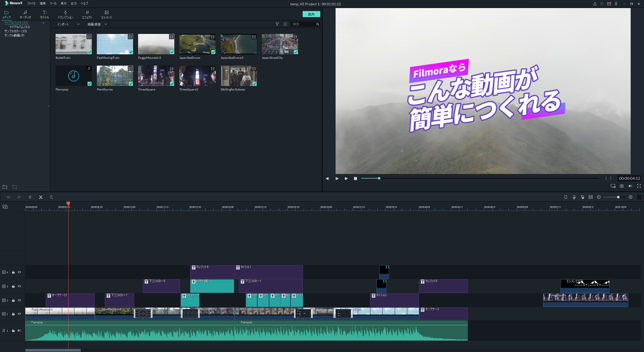The height and width of the screenshot is (352, 644).
Task: Collapse the マイプロジェクト tree chevron
Action: click(x=44, y=23)
